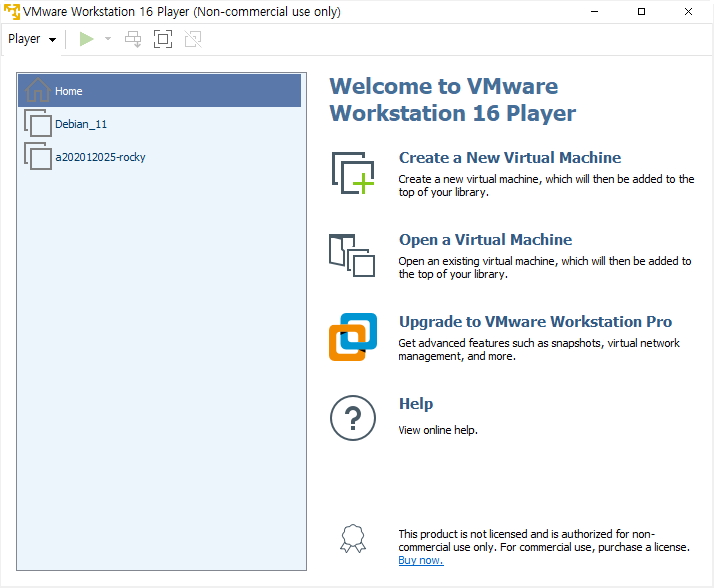Open the Player menu dropdown
Screen dimensions: 714x588
point(32,39)
